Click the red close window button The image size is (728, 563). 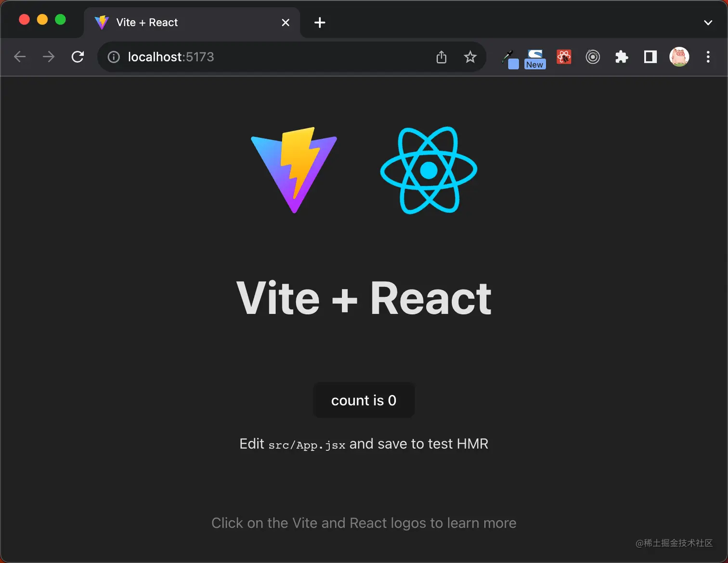(24, 19)
